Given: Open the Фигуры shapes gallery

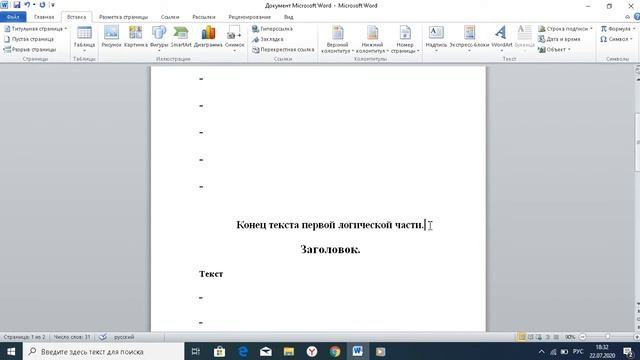Looking at the screenshot, I should tap(159, 38).
